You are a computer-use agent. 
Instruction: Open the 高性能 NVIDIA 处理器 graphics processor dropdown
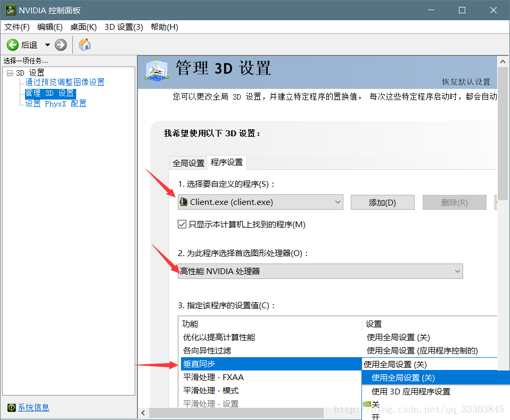(x=320, y=271)
